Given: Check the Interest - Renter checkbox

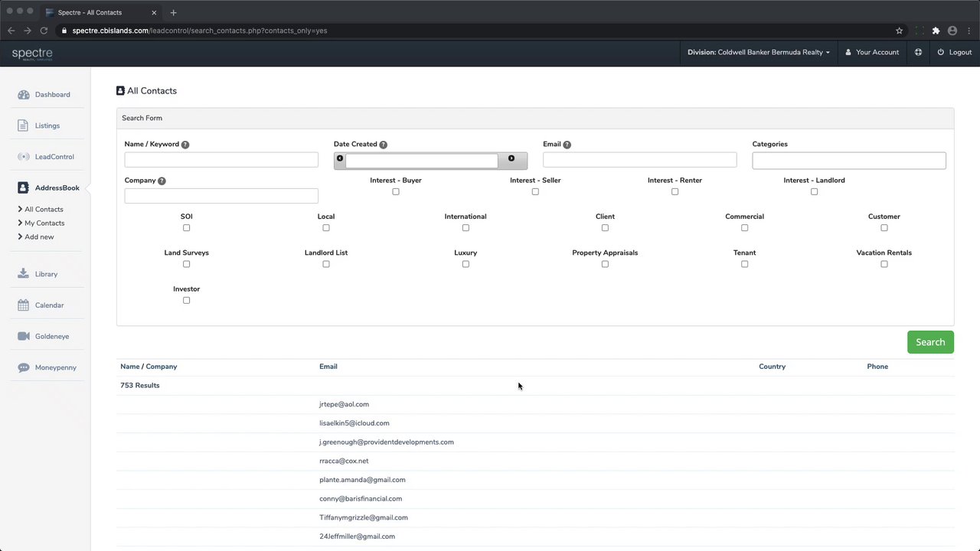Looking at the screenshot, I should tap(675, 191).
